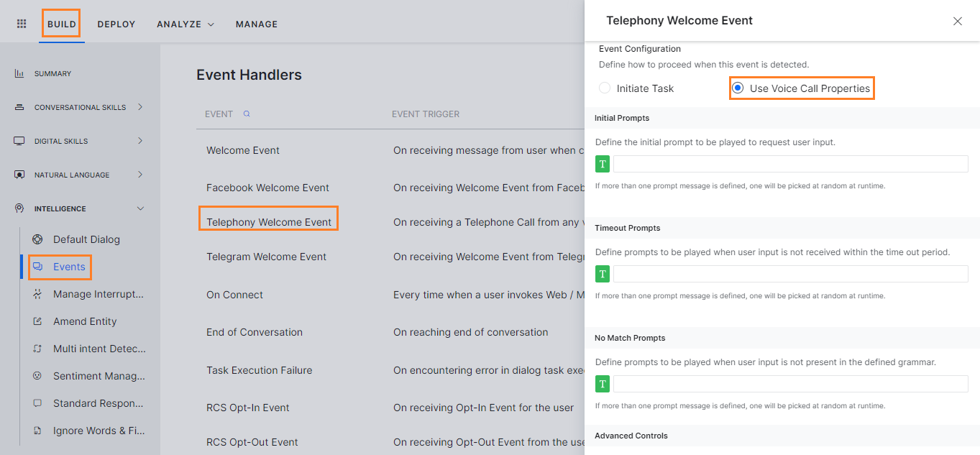Select the Initiate Task radio button

(x=605, y=88)
